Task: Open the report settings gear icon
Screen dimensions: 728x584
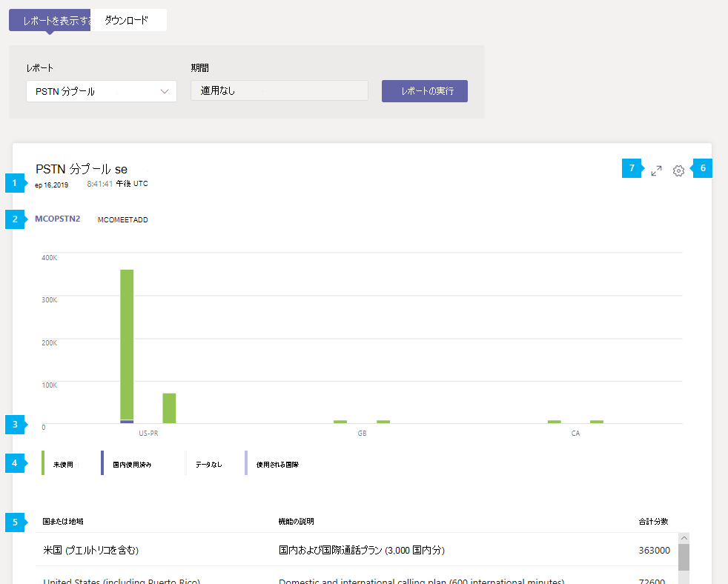Action: click(x=678, y=170)
